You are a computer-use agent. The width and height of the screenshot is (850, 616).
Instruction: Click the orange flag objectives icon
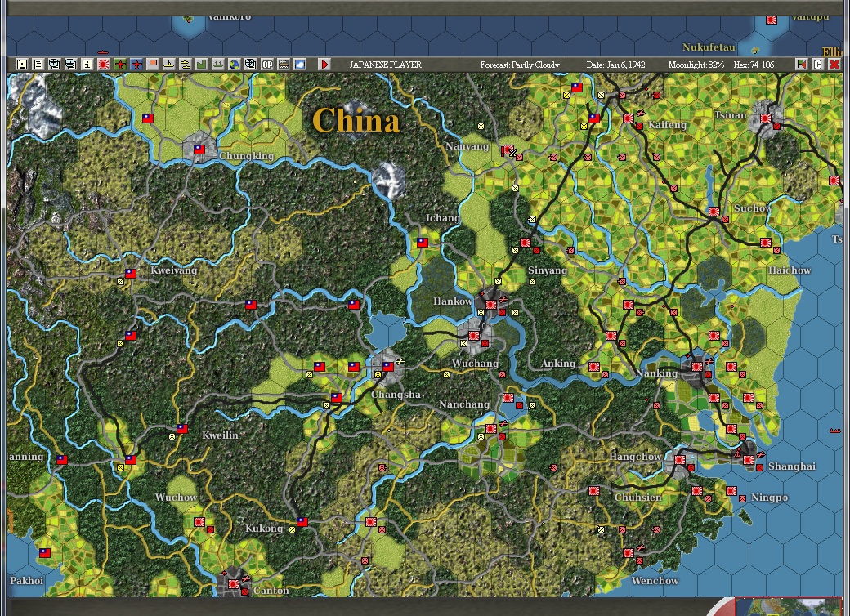pos(151,63)
